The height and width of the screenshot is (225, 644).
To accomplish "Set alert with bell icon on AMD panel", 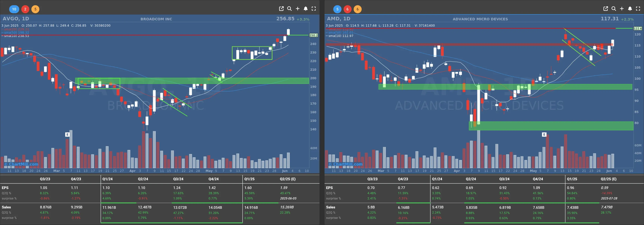I will (630, 9).
